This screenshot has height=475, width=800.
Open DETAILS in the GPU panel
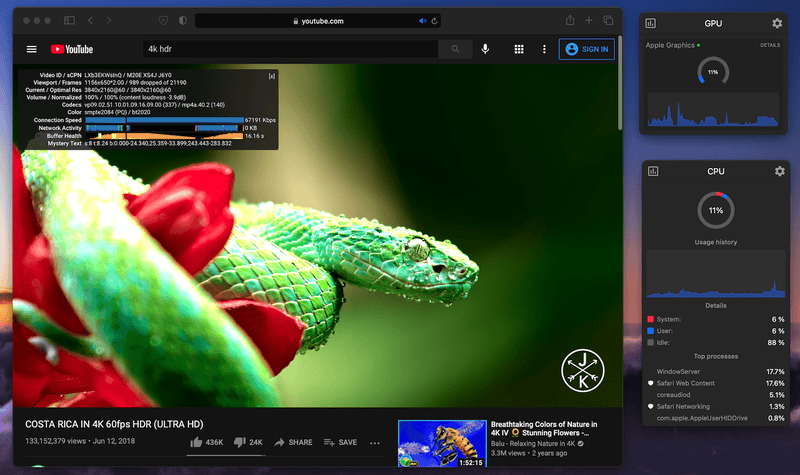(769, 45)
